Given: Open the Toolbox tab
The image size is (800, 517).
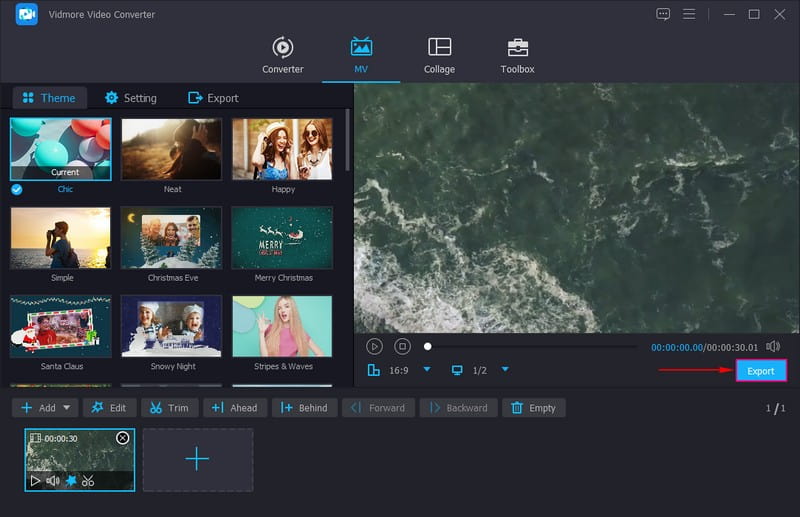Looking at the screenshot, I should pyautogui.click(x=517, y=56).
